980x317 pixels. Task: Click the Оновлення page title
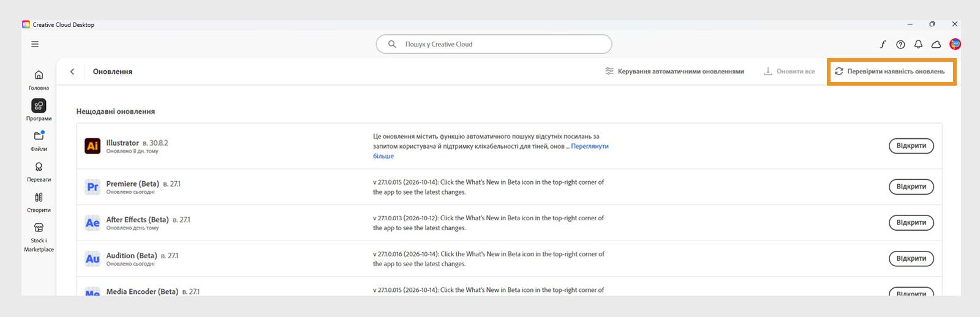113,72
